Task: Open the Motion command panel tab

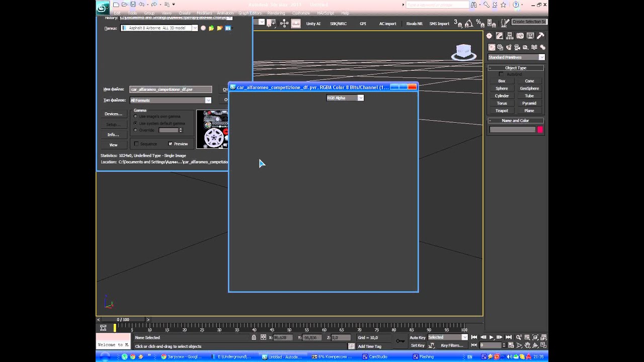Action: coord(520,36)
